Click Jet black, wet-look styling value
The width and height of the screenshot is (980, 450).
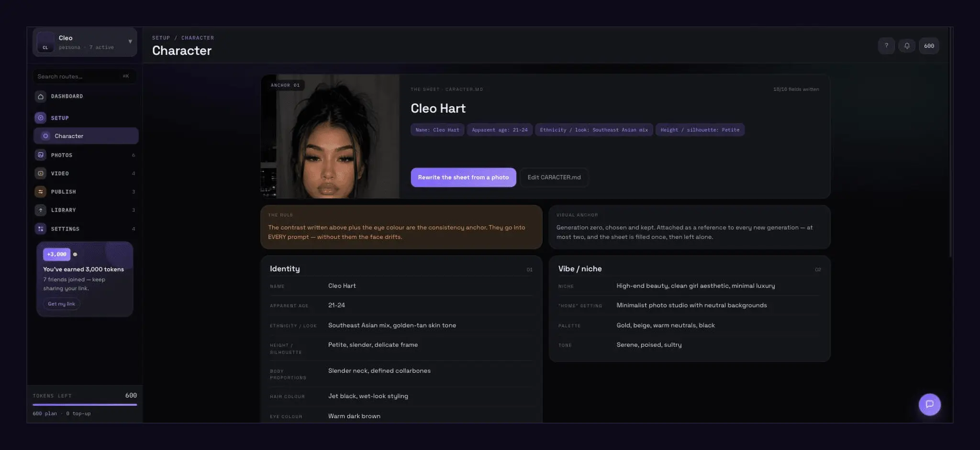pos(368,396)
